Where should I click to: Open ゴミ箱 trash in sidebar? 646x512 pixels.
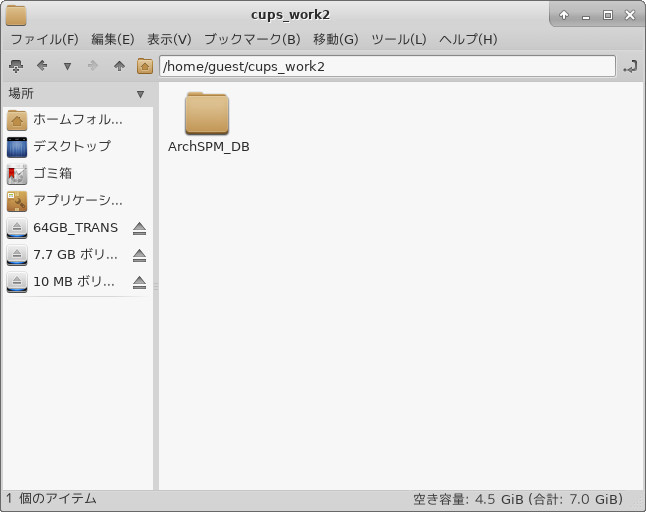tap(78, 173)
